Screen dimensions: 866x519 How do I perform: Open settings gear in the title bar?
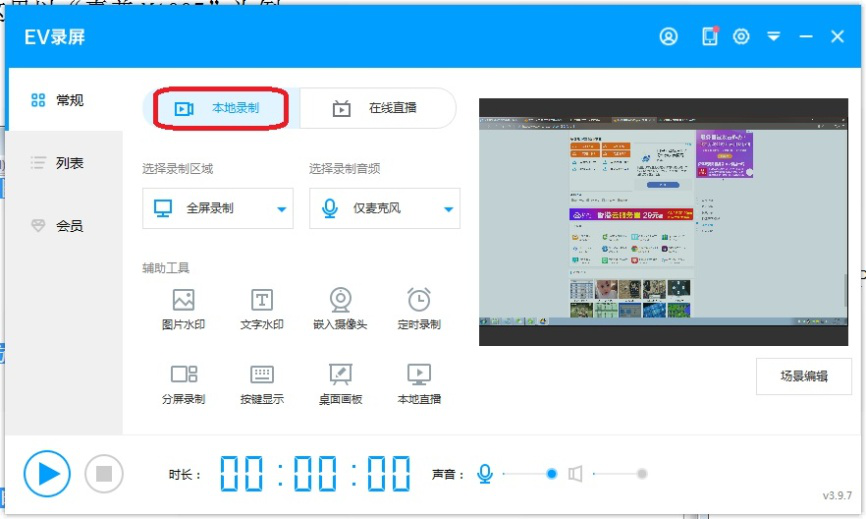click(x=741, y=37)
